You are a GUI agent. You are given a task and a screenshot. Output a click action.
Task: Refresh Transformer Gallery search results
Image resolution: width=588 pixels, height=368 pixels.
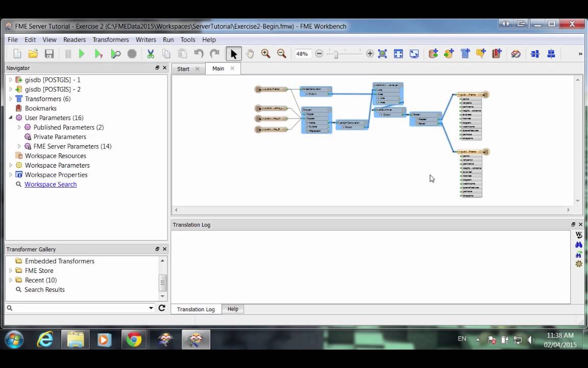162,308
